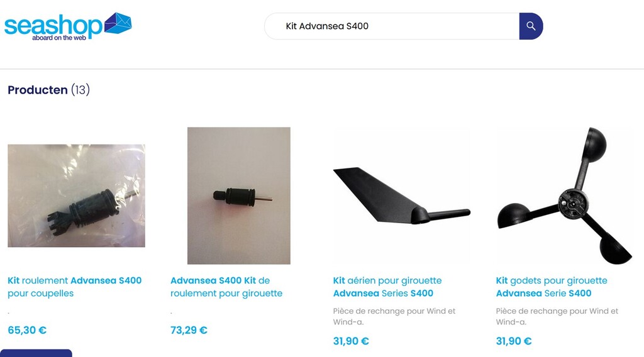This screenshot has height=357, width=644.
Task: Open Advansea S400 Kit de roulement pour girouette
Action: point(226,287)
